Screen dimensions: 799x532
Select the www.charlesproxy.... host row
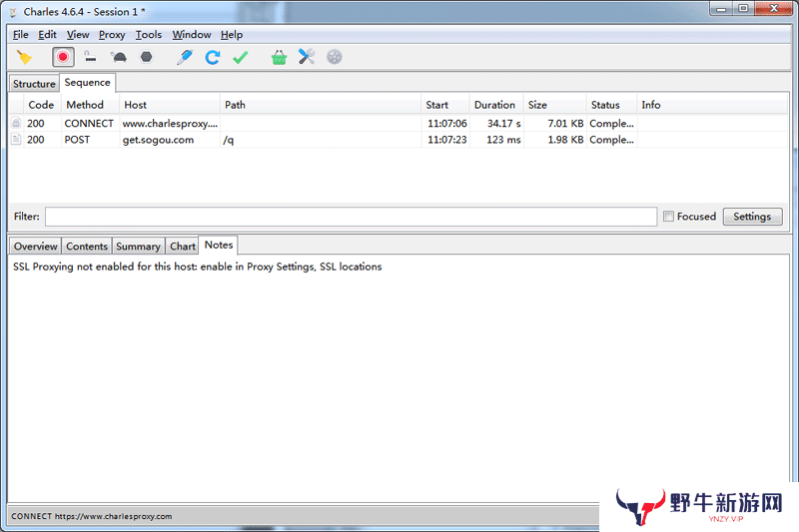pos(170,123)
